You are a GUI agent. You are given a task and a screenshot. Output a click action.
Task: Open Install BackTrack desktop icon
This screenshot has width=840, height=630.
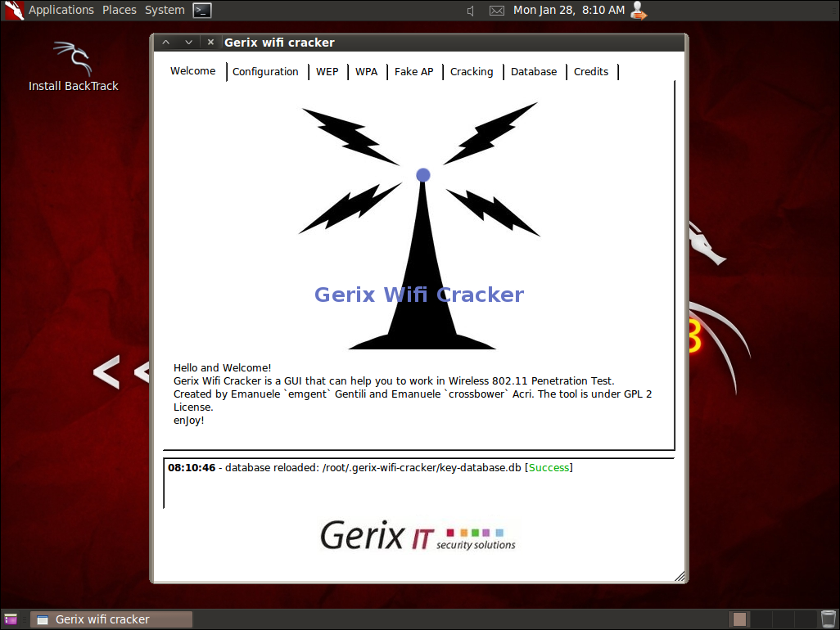pos(74,66)
